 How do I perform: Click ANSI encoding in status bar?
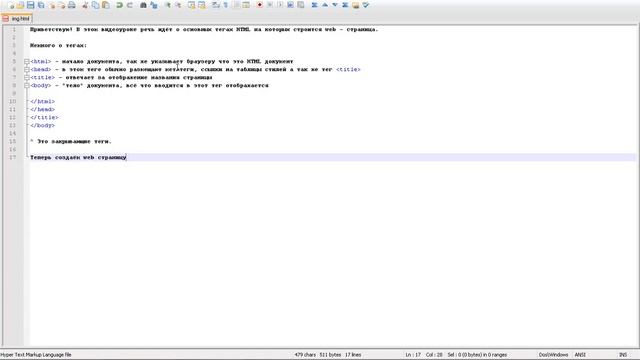coord(580,355)
